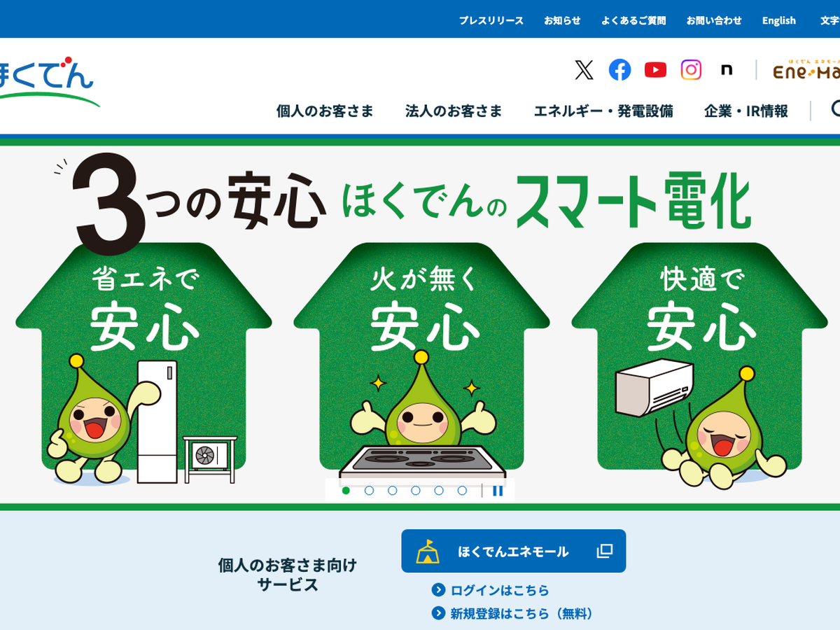This screenshot has width=840, height=630.
Task: Select the second carousel slide dot
Action: (369, 491)
